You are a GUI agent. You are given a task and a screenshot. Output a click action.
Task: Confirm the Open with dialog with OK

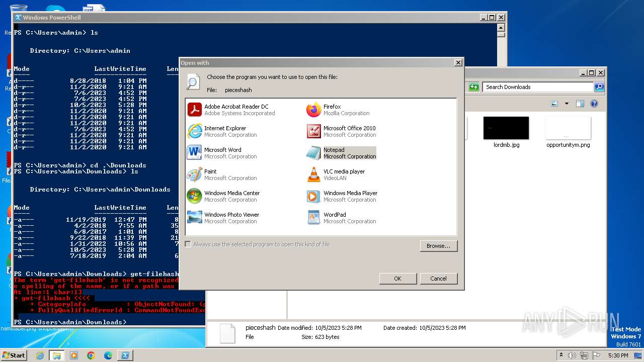pos(397,279)
